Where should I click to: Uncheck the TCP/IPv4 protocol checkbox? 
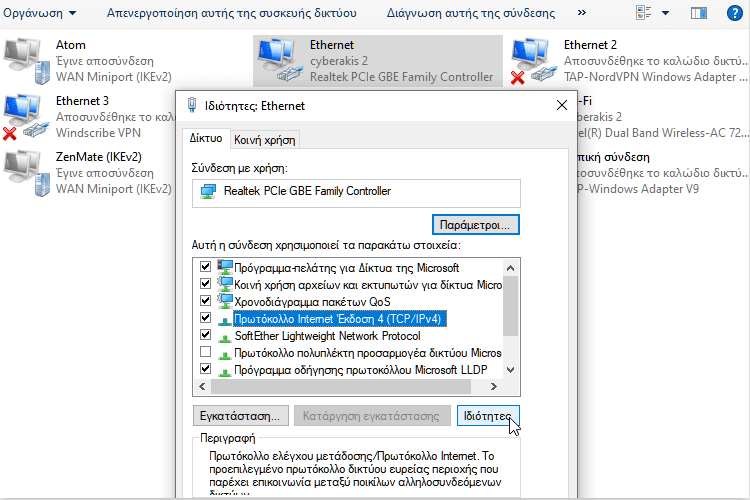tap(206, 318)
